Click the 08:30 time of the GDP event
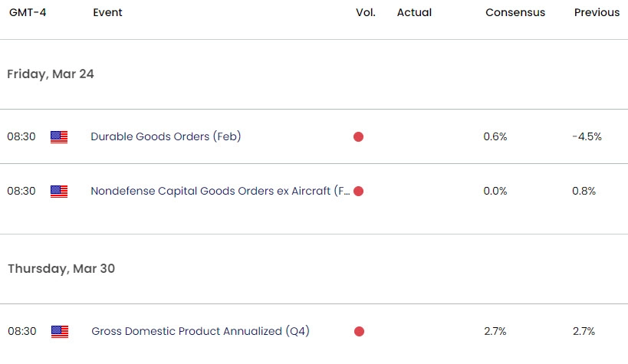The image size is (628, 364). 22,332
